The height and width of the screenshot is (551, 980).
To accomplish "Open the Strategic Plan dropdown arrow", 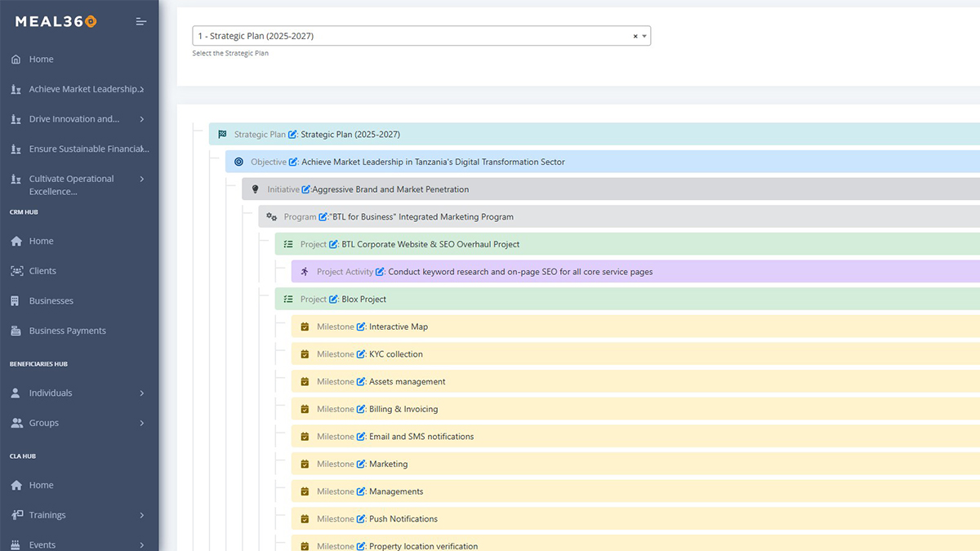I will (x=644, y=37).
